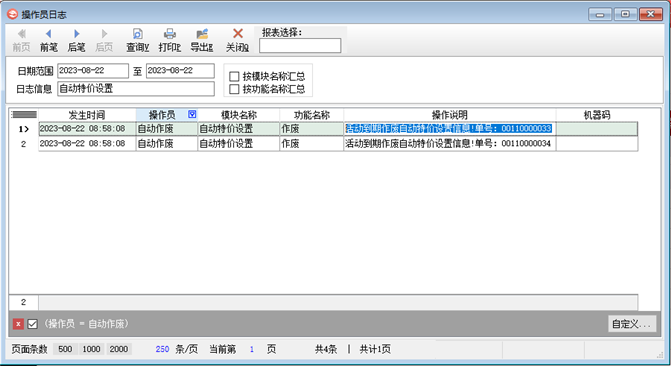This screenshot has width=671, height=366.
Task: Click the grid corner selector button
Action: (x=24, y=115)
